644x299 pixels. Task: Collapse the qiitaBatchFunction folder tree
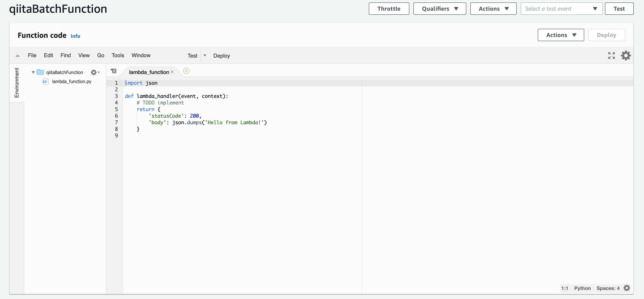click(x=33, y=72)
